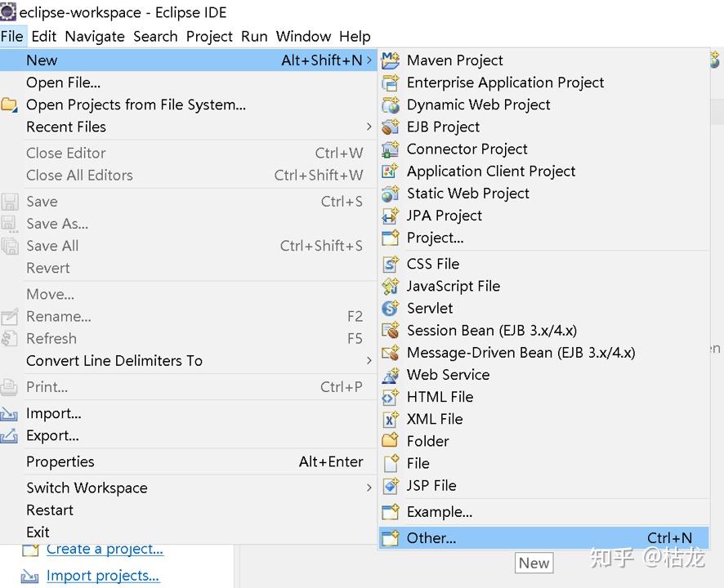Click the Dynamic Web Project globe icon

click(x=391, y=105)
